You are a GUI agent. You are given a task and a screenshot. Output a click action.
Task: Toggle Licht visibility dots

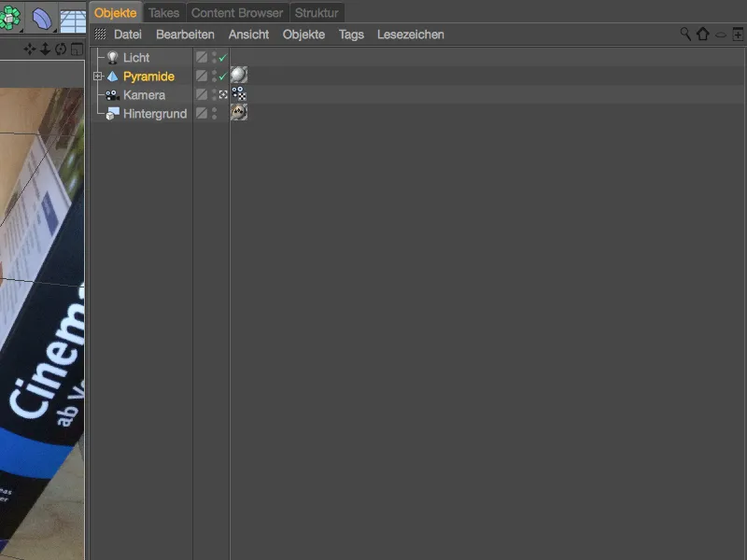214,57
